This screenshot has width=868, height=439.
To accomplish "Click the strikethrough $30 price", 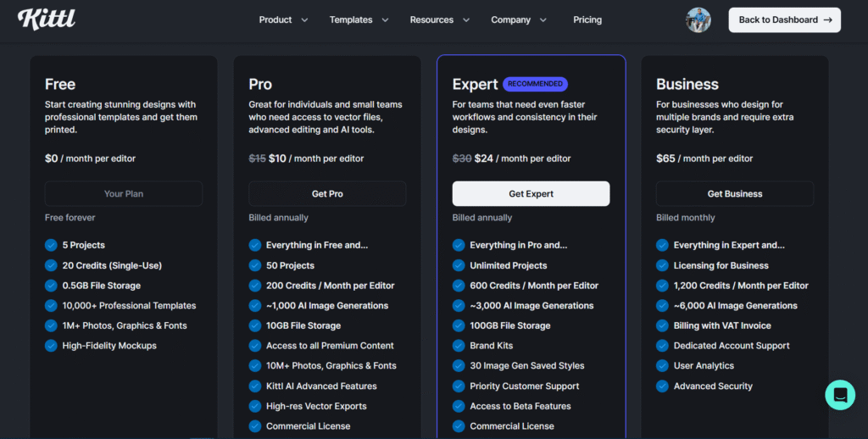I will tap(462, 158).
